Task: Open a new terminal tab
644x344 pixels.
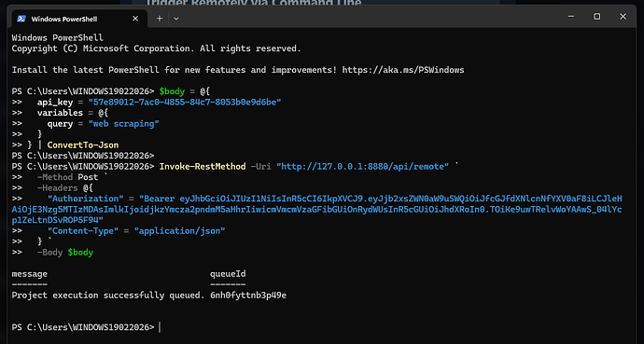Action: point(160,19)
